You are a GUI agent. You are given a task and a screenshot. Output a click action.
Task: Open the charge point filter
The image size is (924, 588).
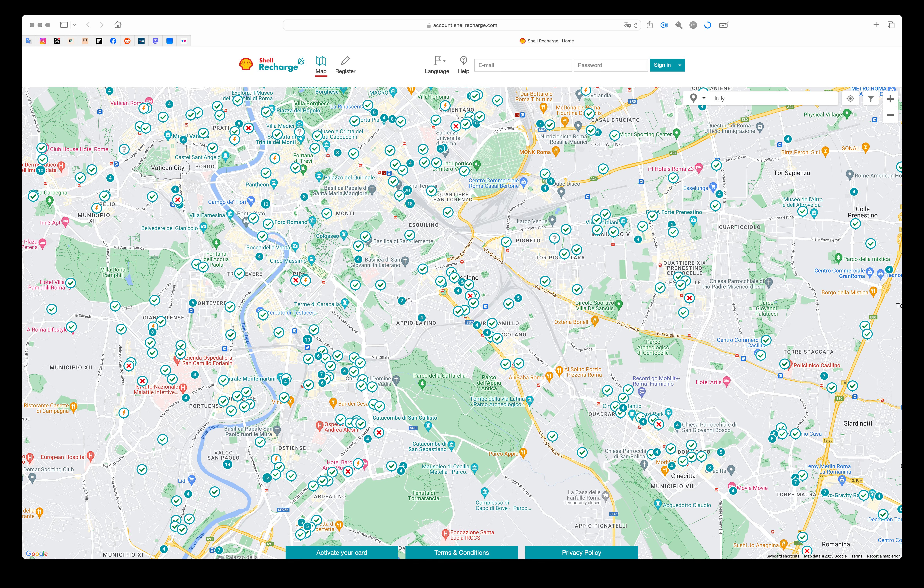(871, 99)
